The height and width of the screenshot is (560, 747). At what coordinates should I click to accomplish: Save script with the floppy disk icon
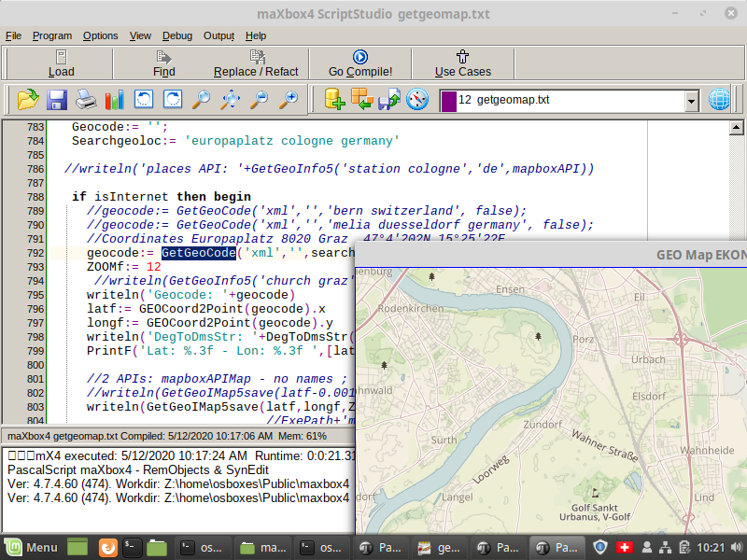[x=57, y=99]
